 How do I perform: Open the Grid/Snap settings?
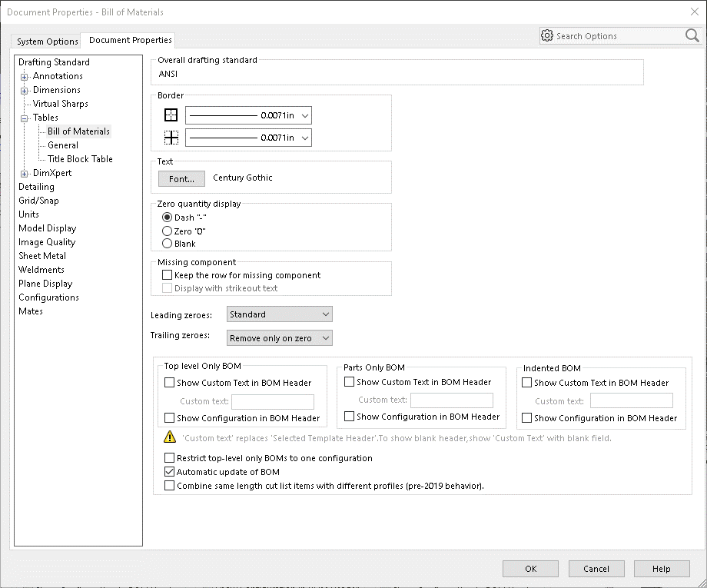pyautogui.click(x=38, y=201)
